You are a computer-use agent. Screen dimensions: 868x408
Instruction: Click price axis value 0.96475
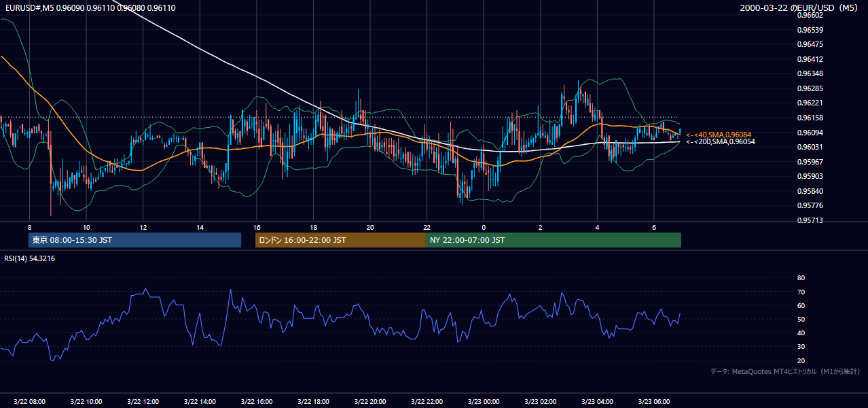click(x=810, y=44)
